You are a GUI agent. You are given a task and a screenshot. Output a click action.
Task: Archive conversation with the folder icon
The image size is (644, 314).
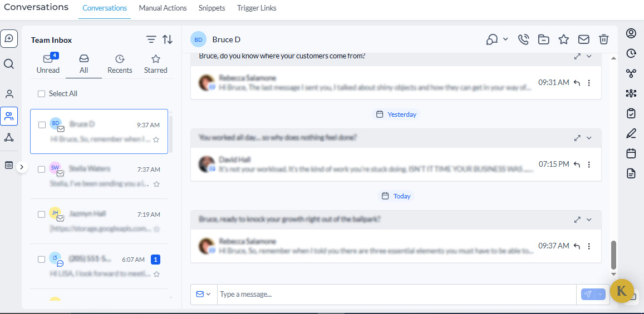[543, 39]
